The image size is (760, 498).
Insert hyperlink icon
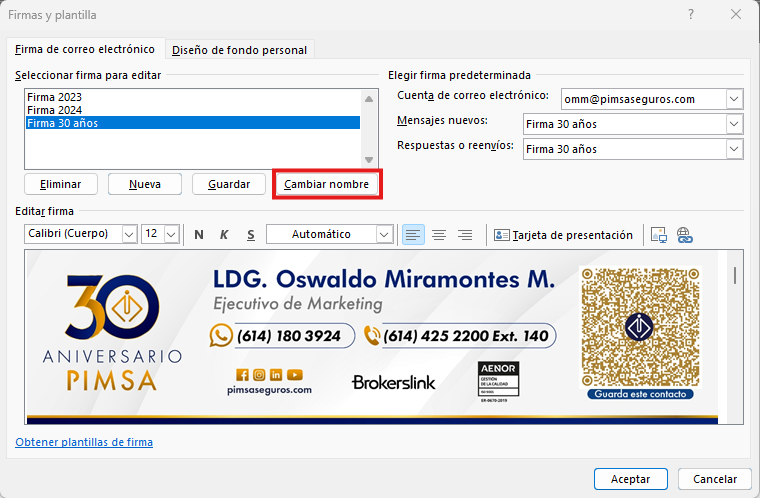[684, 235]
